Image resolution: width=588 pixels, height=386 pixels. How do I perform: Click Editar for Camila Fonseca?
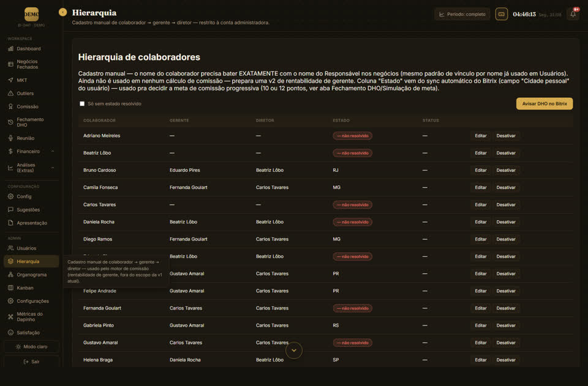[x=481, y=188]
